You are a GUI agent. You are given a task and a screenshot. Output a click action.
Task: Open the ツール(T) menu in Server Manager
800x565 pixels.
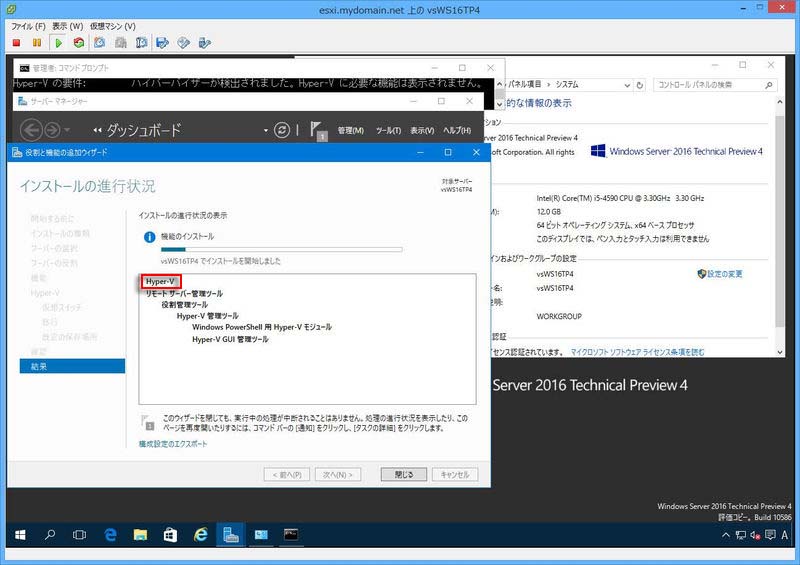coord(388,131)
